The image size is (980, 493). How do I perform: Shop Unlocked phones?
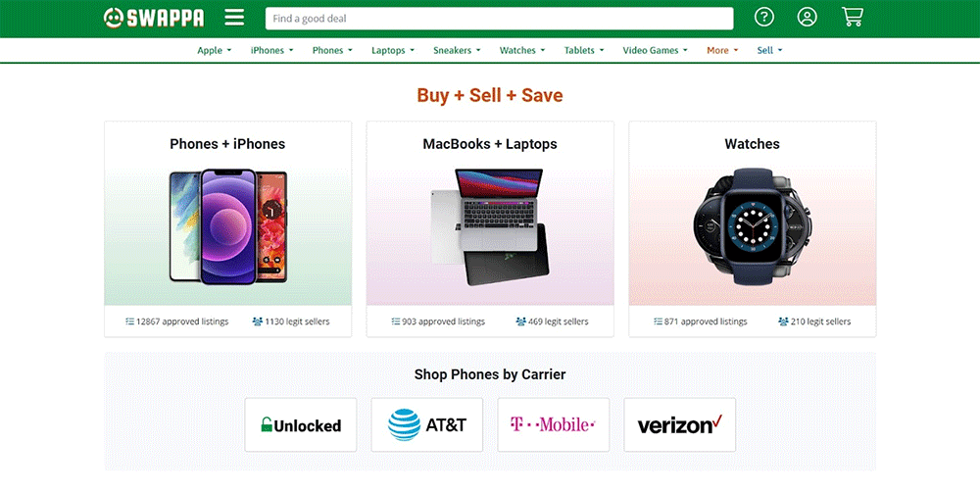click(301, 425)
